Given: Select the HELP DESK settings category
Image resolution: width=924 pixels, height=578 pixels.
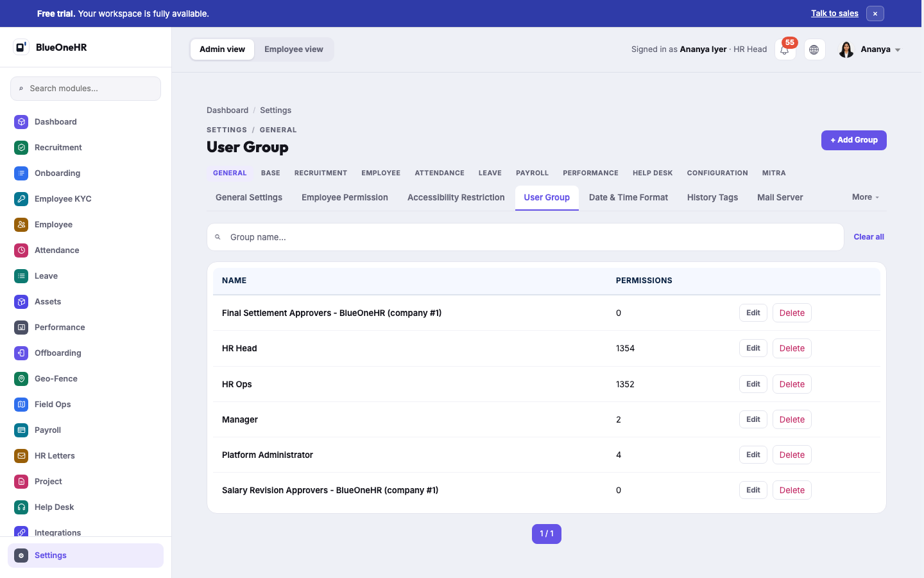Looking at the screenshot, I should point(653,173).
